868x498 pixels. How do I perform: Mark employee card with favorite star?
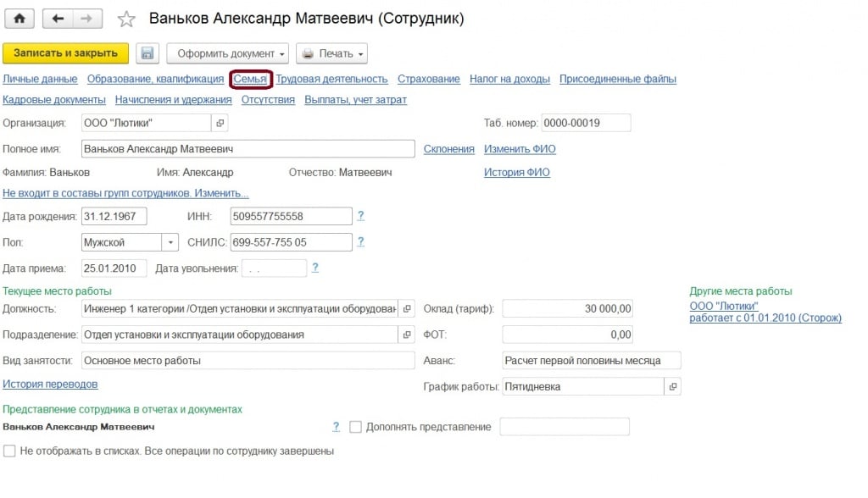pos(126,19)
